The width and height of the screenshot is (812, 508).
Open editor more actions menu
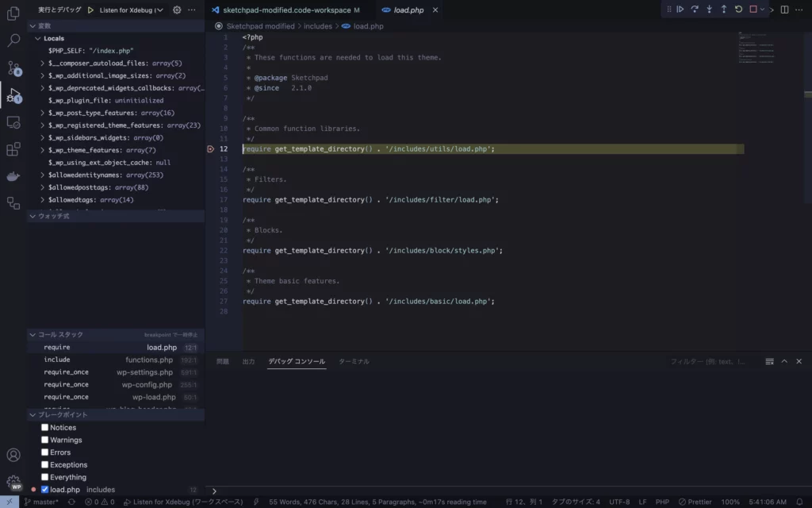[x=799, y=10]
